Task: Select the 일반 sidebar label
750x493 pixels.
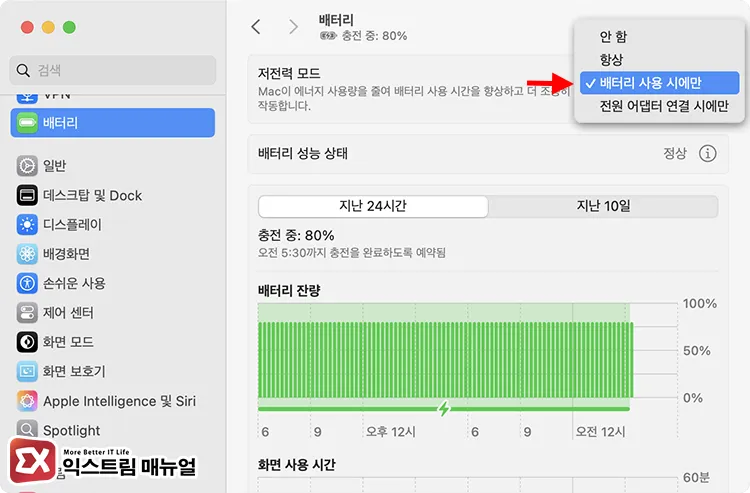Action: point(55,166)
